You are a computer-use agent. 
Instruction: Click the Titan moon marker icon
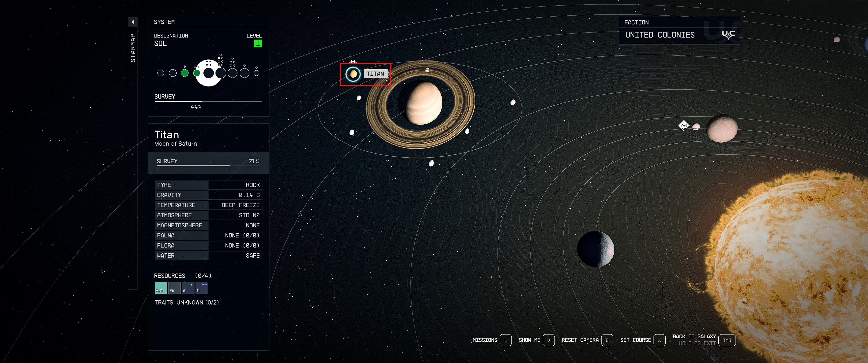[353, 74]
